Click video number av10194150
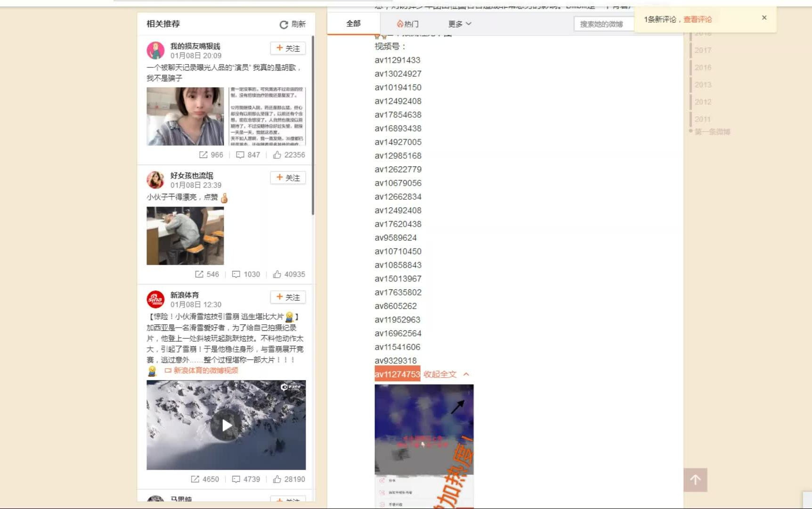 [398, 87]
